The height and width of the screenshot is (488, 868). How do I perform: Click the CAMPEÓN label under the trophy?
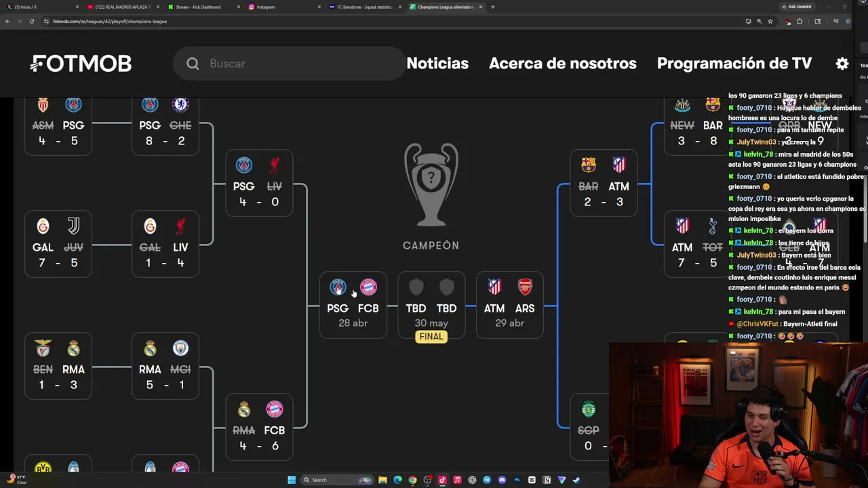tap(431, 245)
